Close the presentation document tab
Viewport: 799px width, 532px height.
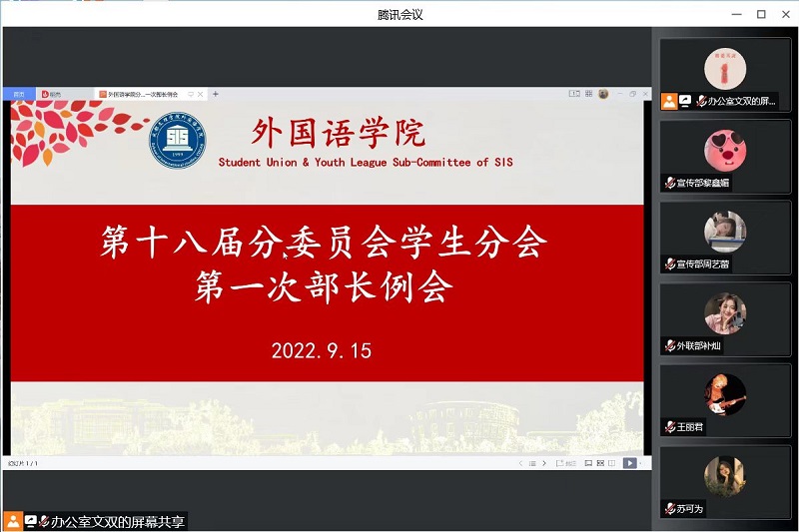[201, 94]
